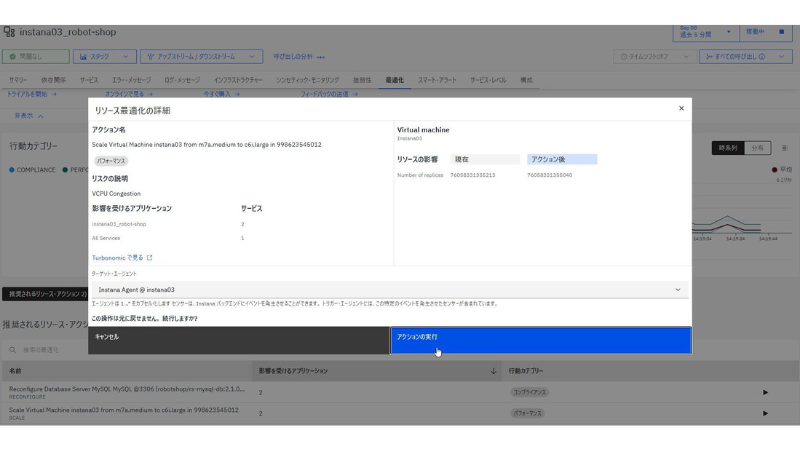Click the chart options icon beside 分布

[x=785, y=148]
